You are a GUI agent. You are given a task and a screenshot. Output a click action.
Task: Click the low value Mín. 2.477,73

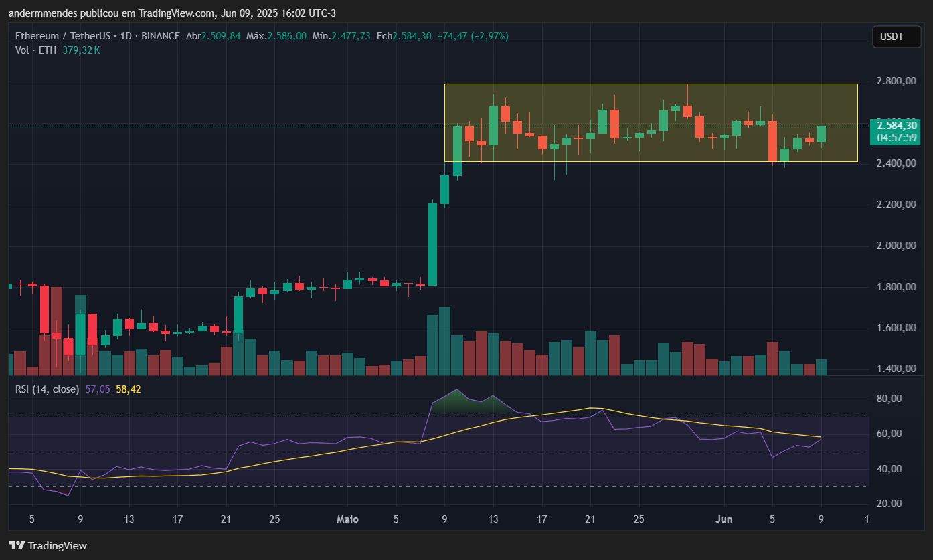pyautogui.click(x=341, y=36)
